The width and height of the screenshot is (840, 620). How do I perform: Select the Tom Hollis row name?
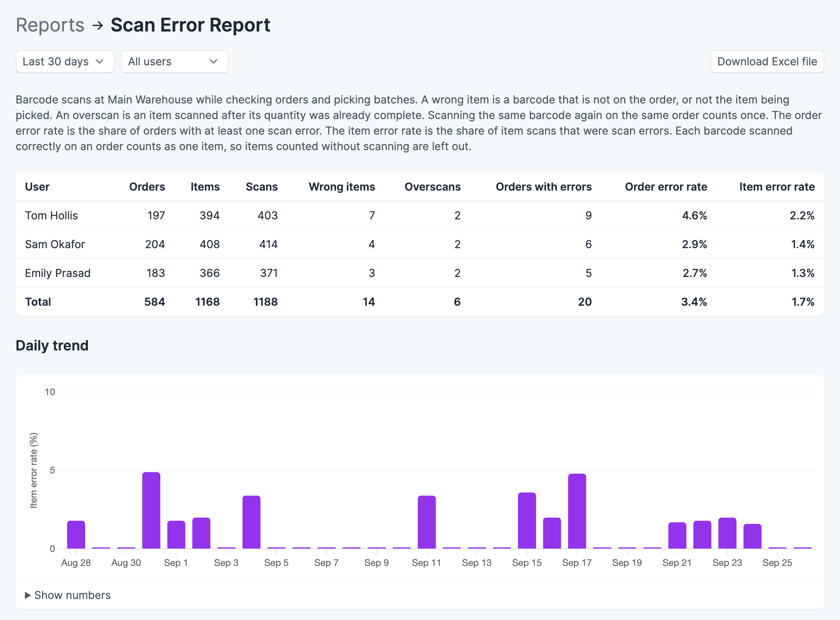51,215
